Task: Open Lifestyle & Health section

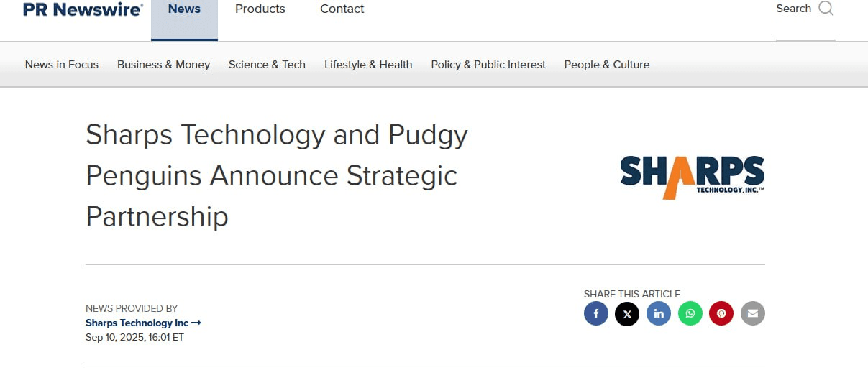Action: pyautogui.click(x=368, y=65)
